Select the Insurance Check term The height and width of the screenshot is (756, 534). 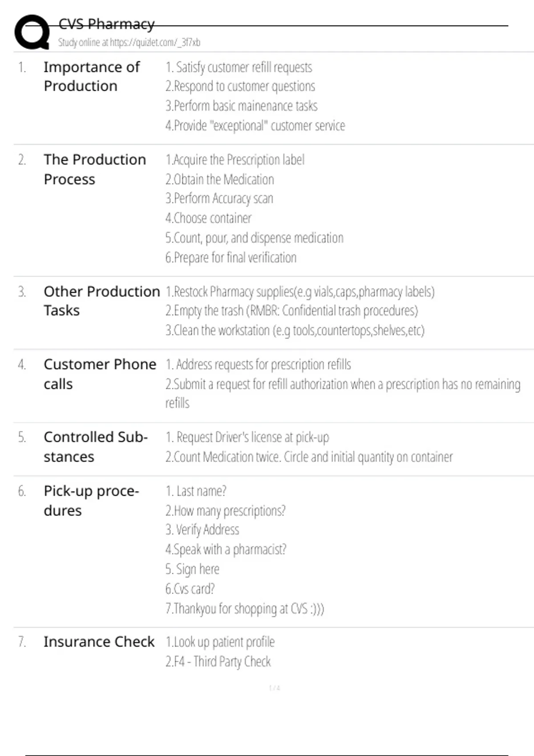pyautogui.click(x=99, y=642)
